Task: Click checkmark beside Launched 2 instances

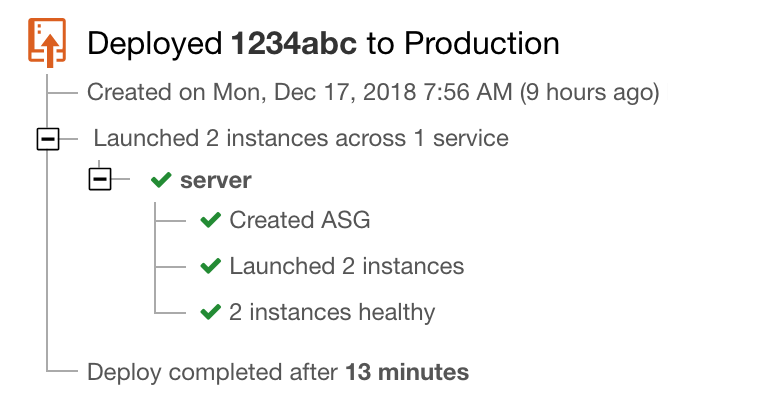Action: (x=210, y=266)
